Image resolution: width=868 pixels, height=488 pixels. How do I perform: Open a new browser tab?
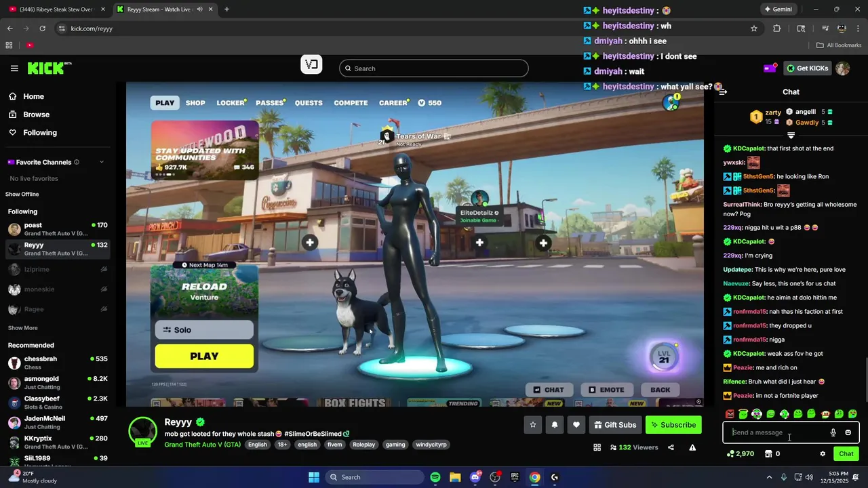pos(226,9)
